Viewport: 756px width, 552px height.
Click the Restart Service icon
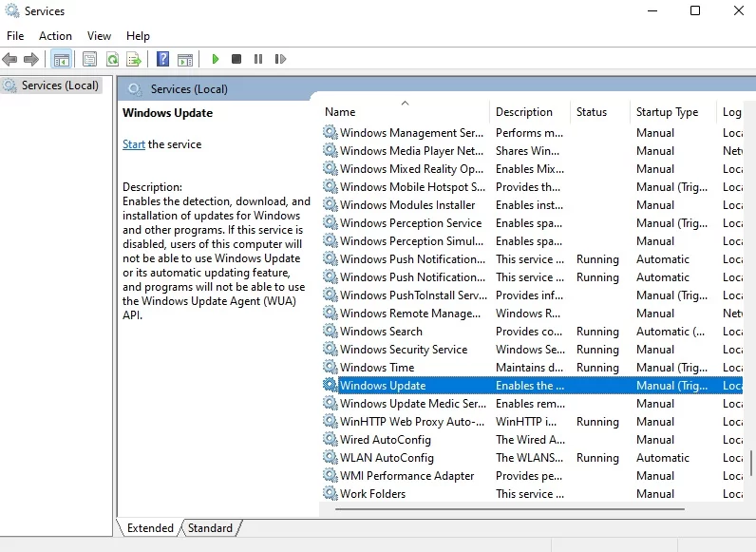point(280,59)
